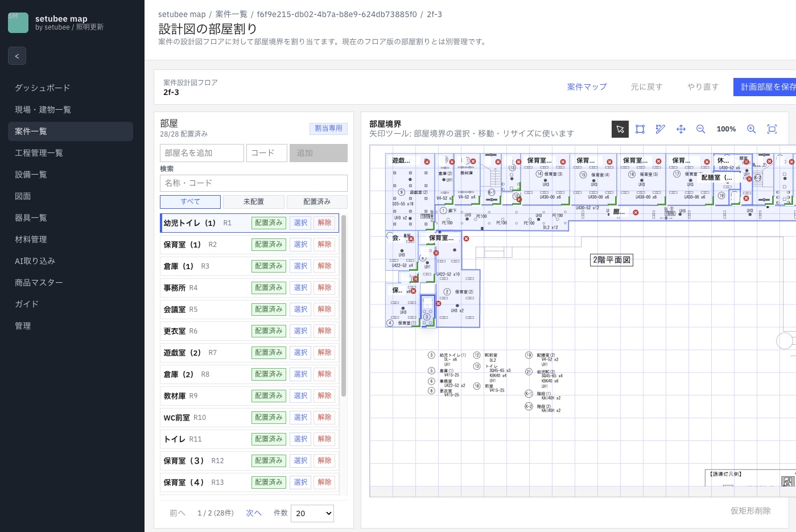Viewport: 796px width, 532px height.
Task: Open 設備一覧 in the sidebar
Action: click(71, 174)
